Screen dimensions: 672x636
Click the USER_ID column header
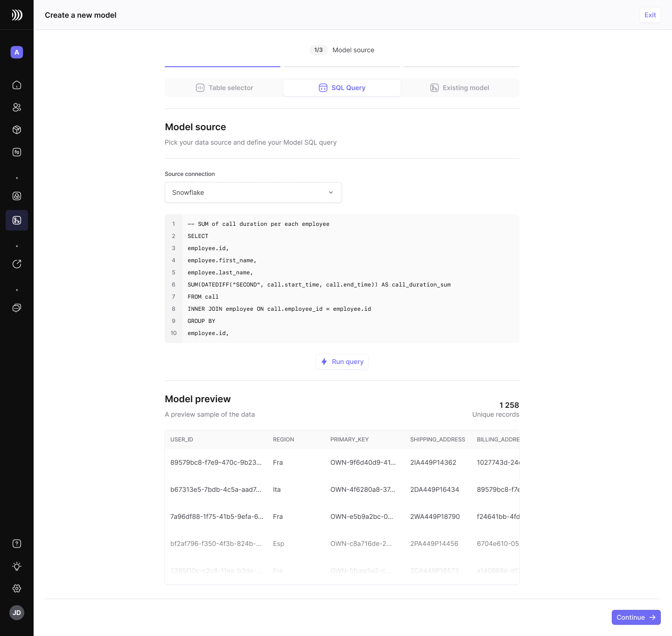182,440
